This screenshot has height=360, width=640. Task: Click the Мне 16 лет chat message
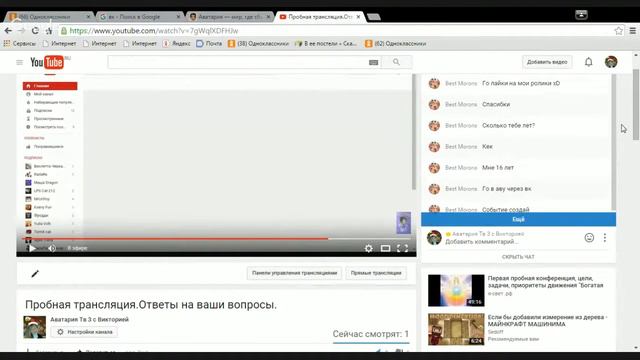coord(498,167)
